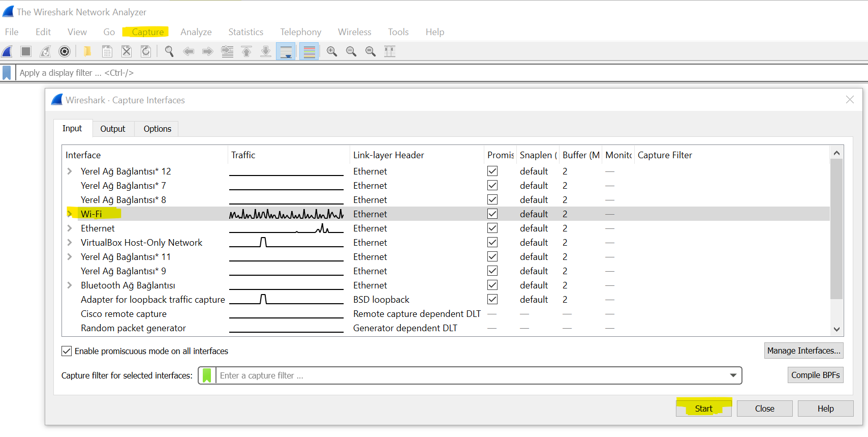Click the Start button

(704, 409)
